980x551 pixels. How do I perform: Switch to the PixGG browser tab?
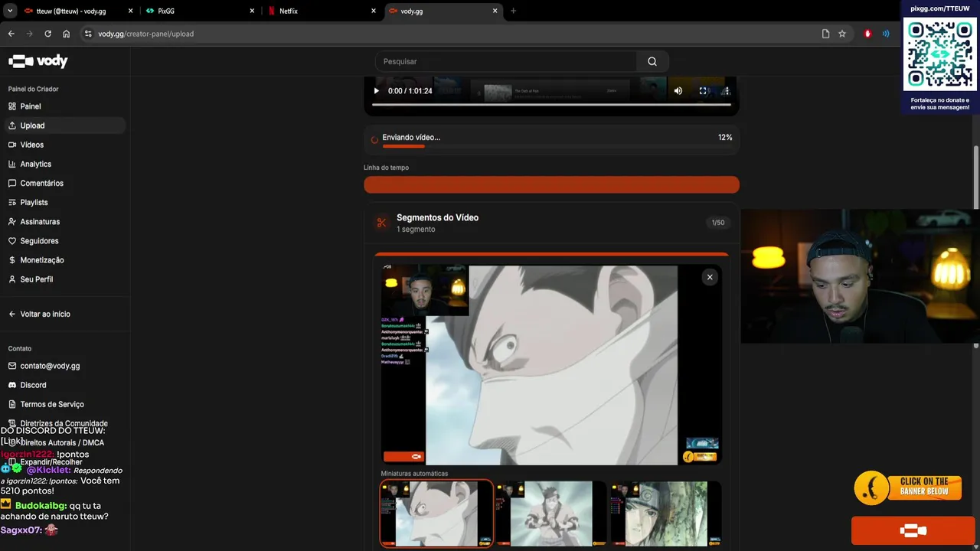pyautogui.click(x=199, y=11)
